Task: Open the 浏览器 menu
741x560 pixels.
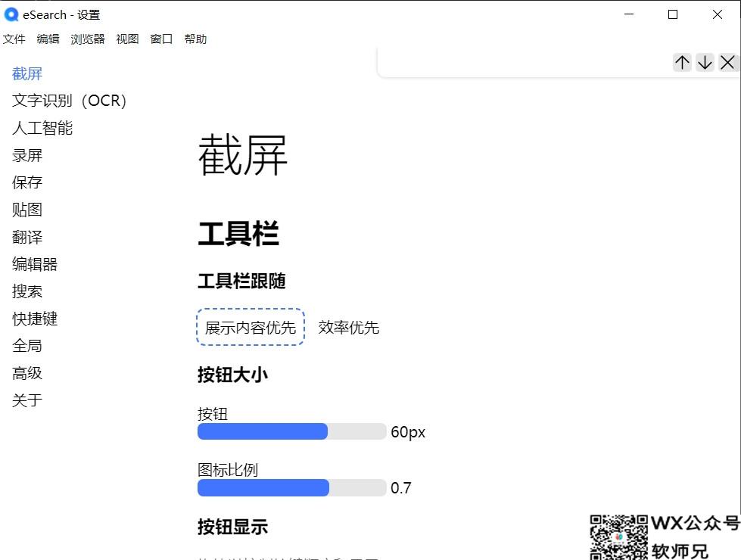Action: (88, 39)
